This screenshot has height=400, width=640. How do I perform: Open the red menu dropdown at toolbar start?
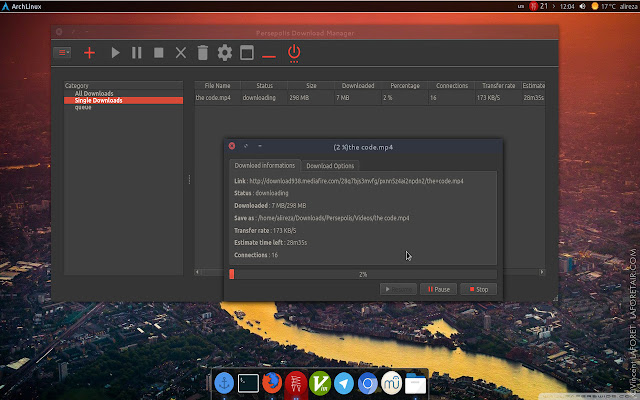(x=64, y=53)
